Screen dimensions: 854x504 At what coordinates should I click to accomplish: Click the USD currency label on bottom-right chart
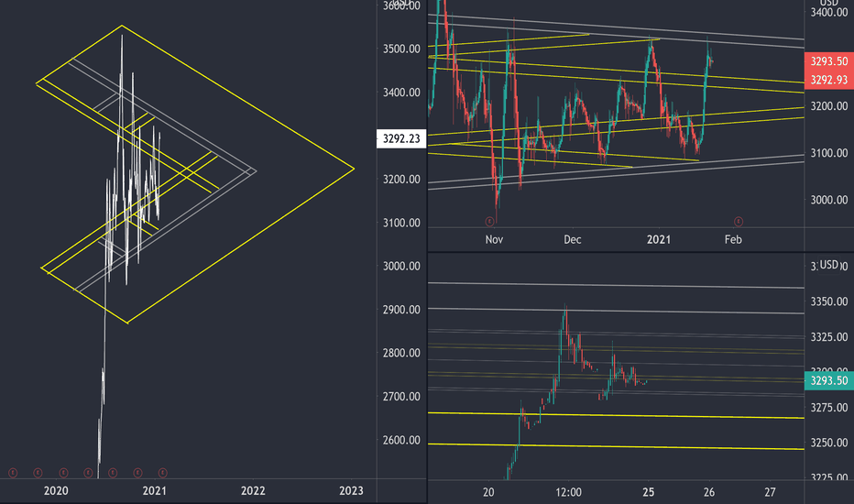[x=829, y=264]
